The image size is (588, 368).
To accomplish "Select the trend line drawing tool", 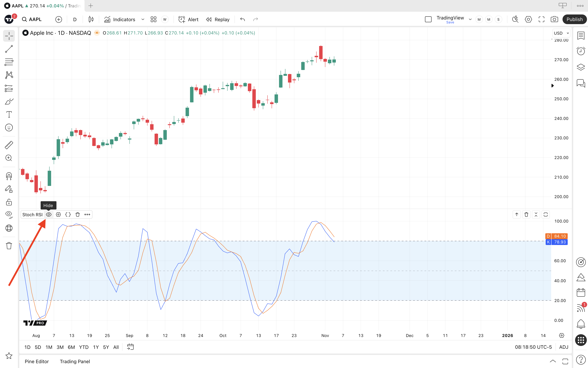I will click(9, 49).
